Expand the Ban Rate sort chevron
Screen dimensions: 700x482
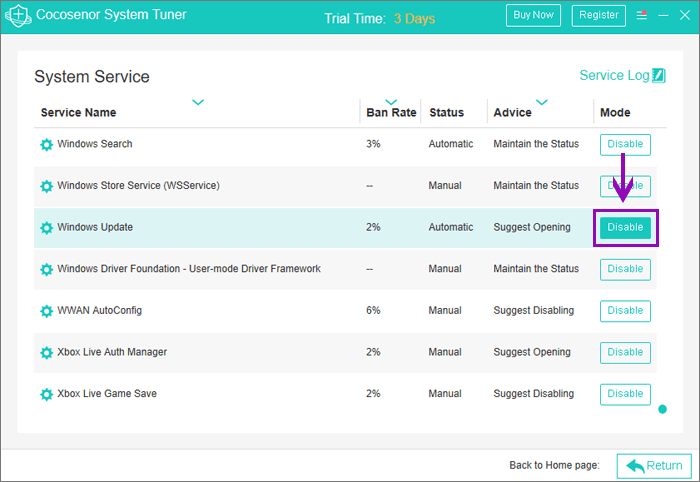pyautogui.click(x=391, y=102)
